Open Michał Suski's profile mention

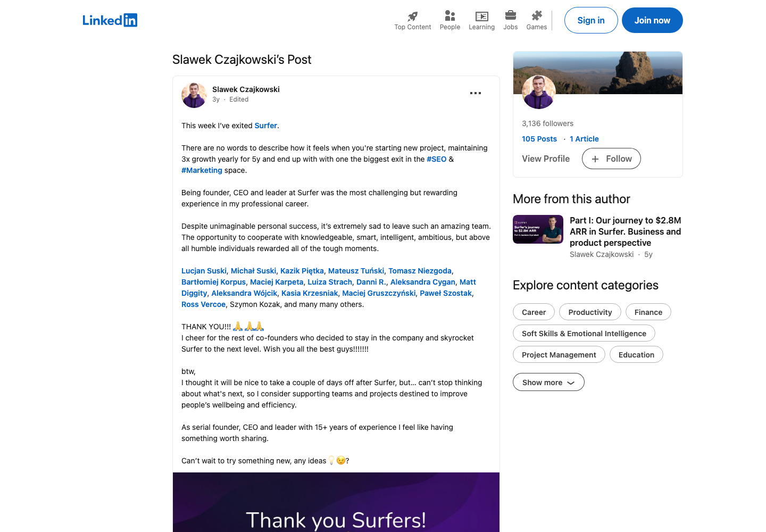coord(253,271)
